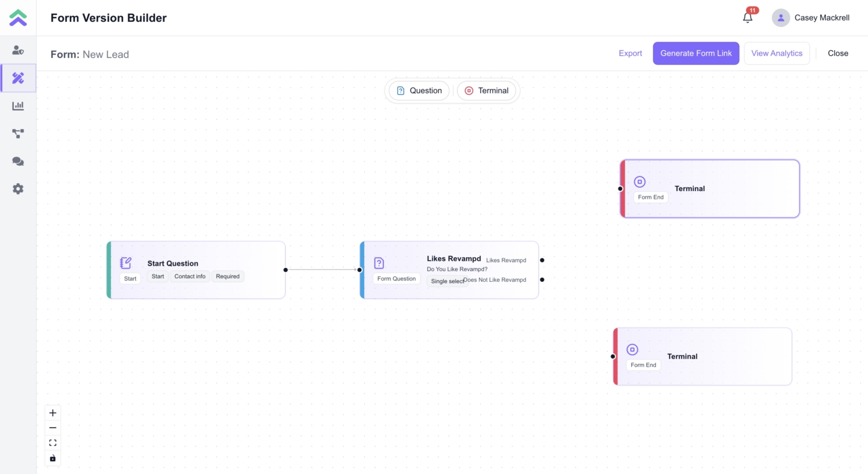Image resolution: width=868 pixels, height=474 pixels.
Task: Toggle the canvas interactivity lock
Action: coord(53,458)
